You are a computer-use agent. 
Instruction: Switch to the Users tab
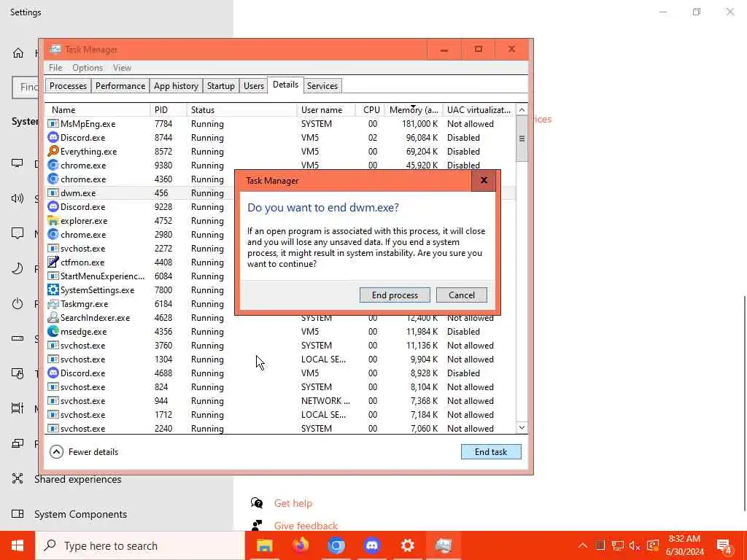[253, 86]
